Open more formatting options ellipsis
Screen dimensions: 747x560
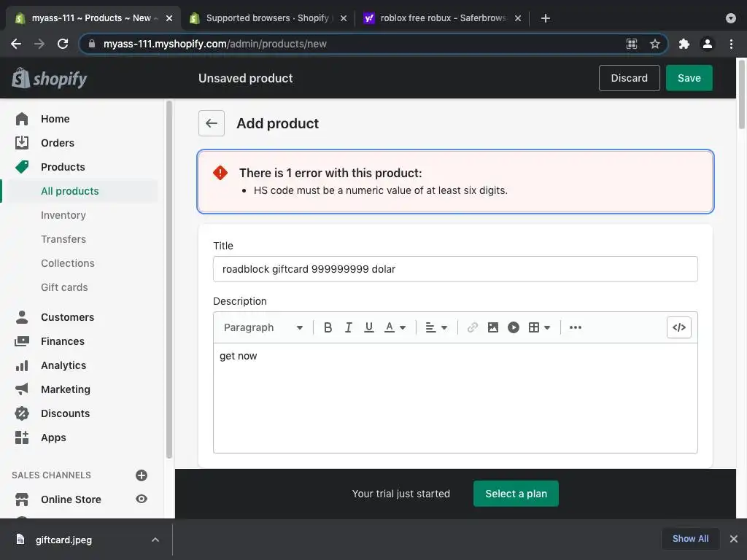point(576,327)
